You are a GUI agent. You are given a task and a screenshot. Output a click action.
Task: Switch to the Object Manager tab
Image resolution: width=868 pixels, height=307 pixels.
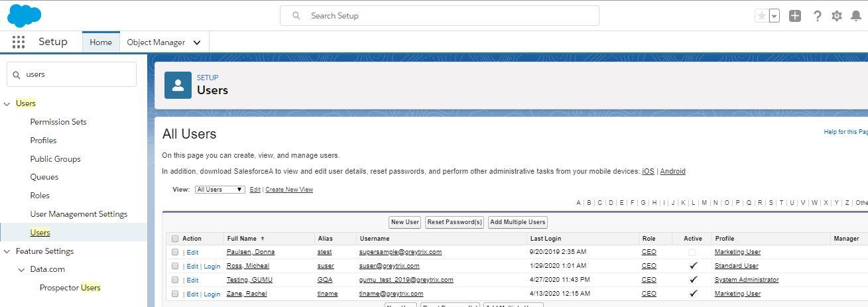point(156,42)
